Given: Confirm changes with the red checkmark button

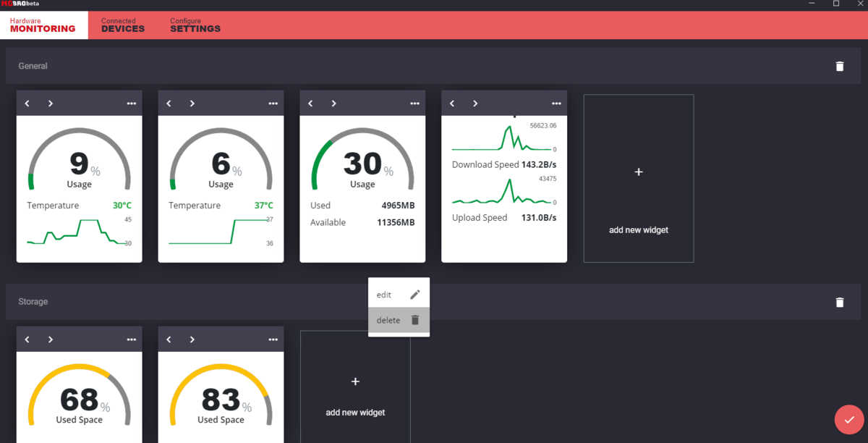Looking at the screenshot, I should click(x=848, y=420).
